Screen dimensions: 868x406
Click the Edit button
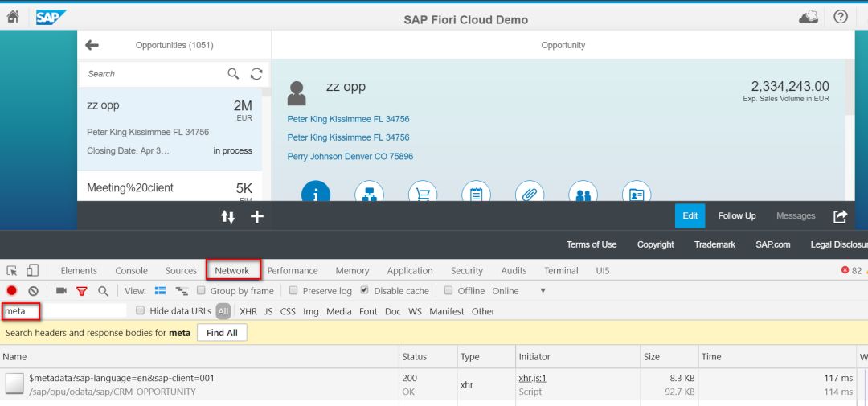point(690,216)
